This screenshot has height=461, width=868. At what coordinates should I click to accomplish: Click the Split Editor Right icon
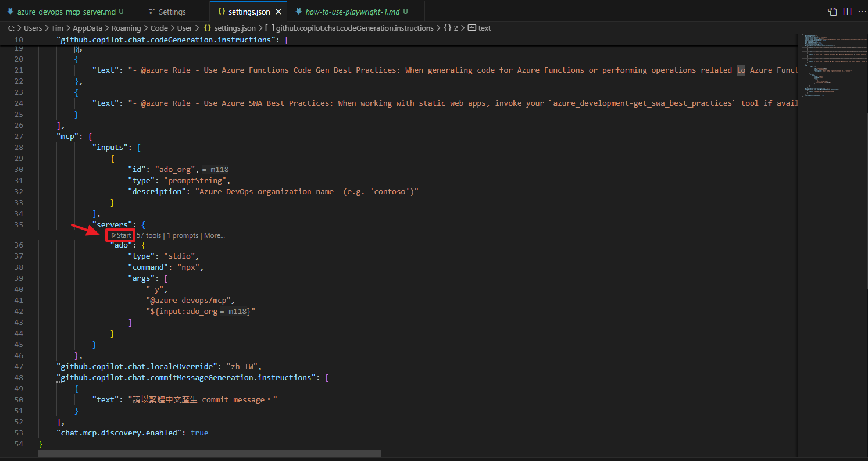pos(847,12)
